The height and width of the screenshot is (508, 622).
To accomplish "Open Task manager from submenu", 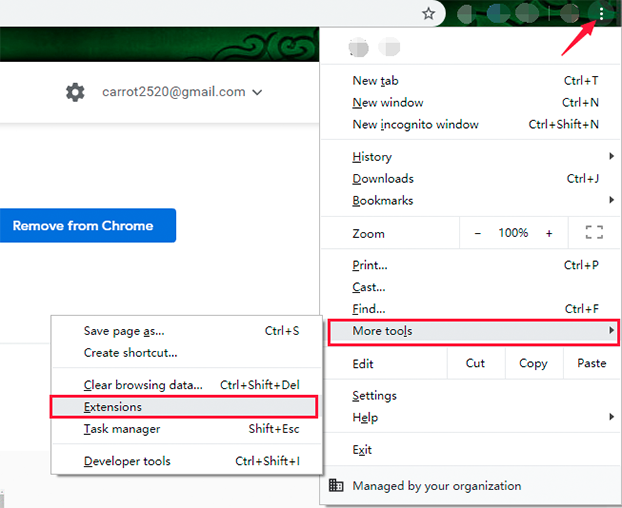I will click(186, 429).
